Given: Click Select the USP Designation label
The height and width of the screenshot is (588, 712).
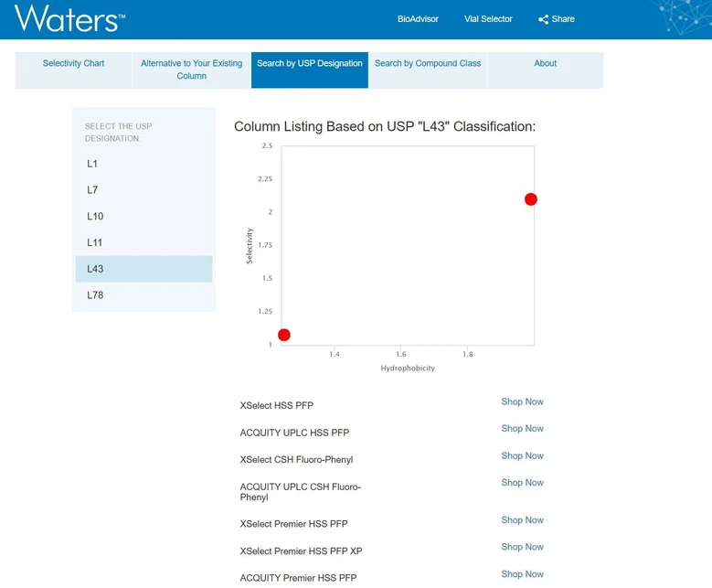Looking at the screenshot, I should [x=118, y=133].
